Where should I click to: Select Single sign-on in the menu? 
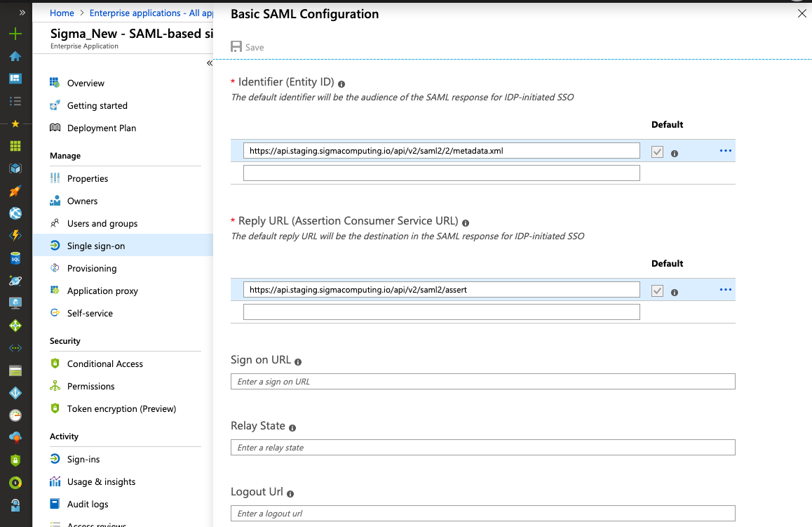123,246
